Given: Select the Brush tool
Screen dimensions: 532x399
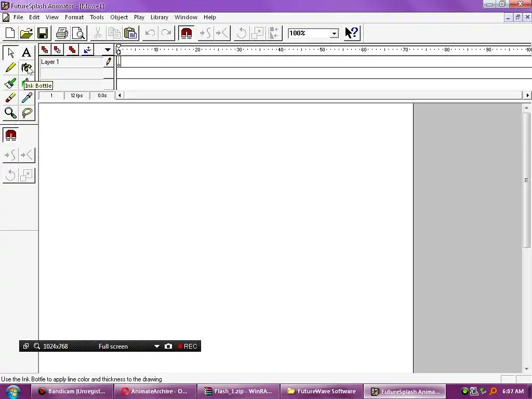Looking at the screenshot, I should pos(10,83).
